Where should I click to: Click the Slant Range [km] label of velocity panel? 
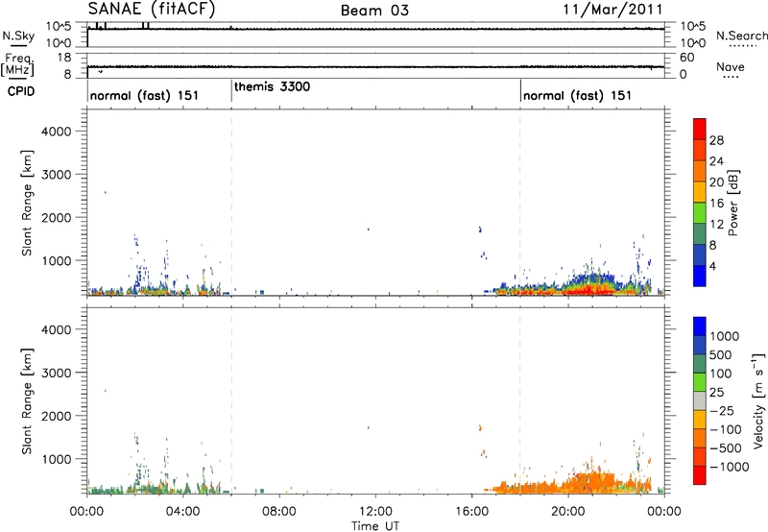click(27, 401)
